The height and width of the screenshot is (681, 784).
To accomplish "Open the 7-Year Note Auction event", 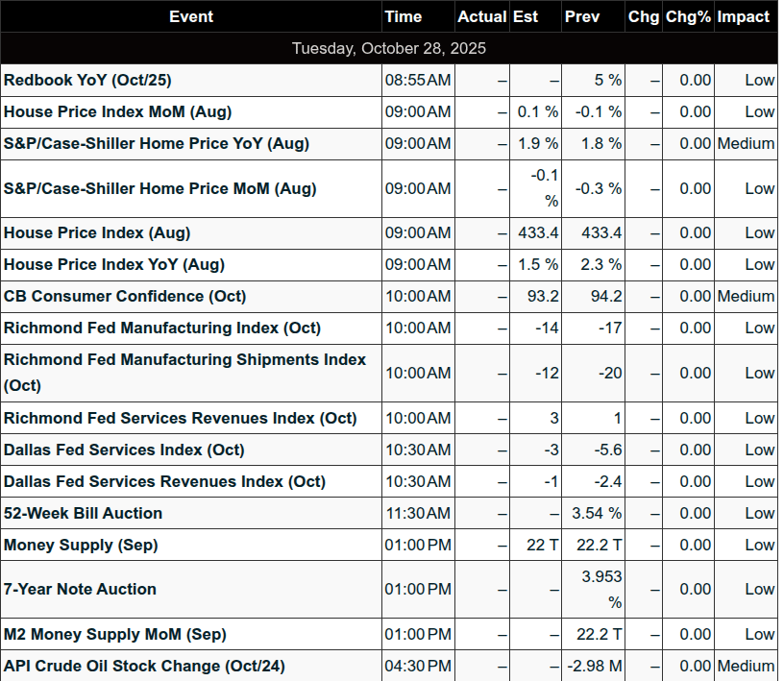I will pos(80,590).
